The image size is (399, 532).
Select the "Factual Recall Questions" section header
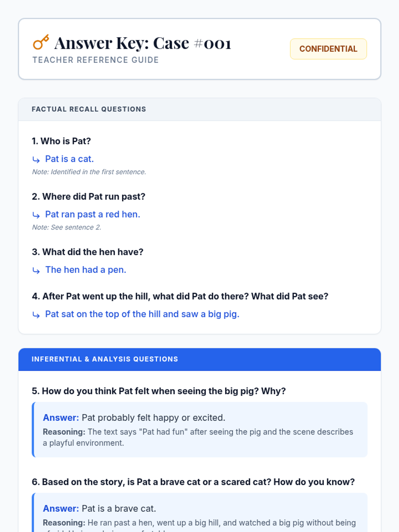click(x=199, y=109)
